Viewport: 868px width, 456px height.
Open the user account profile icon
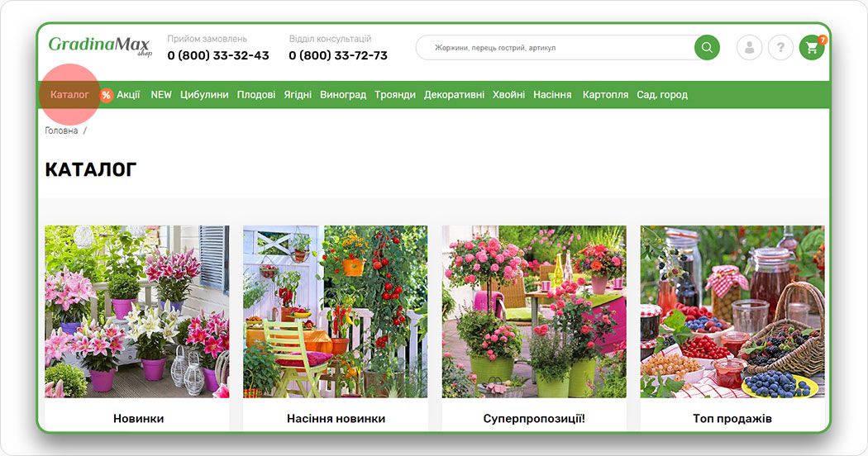point(750,47)
